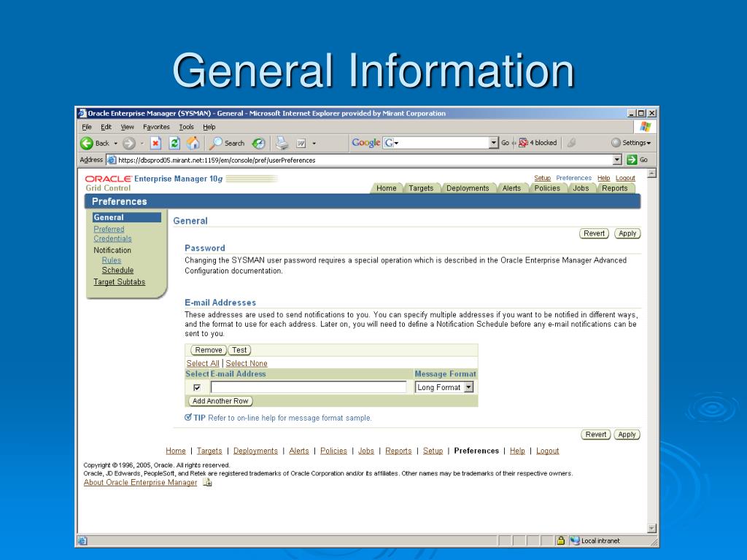
Task: Click the Select All link
Action: 203,363
